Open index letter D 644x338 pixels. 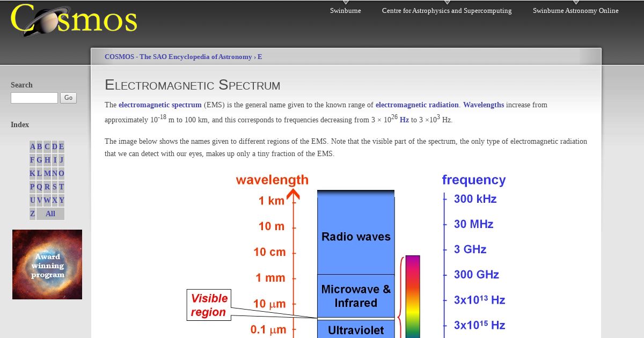(54, 146)
